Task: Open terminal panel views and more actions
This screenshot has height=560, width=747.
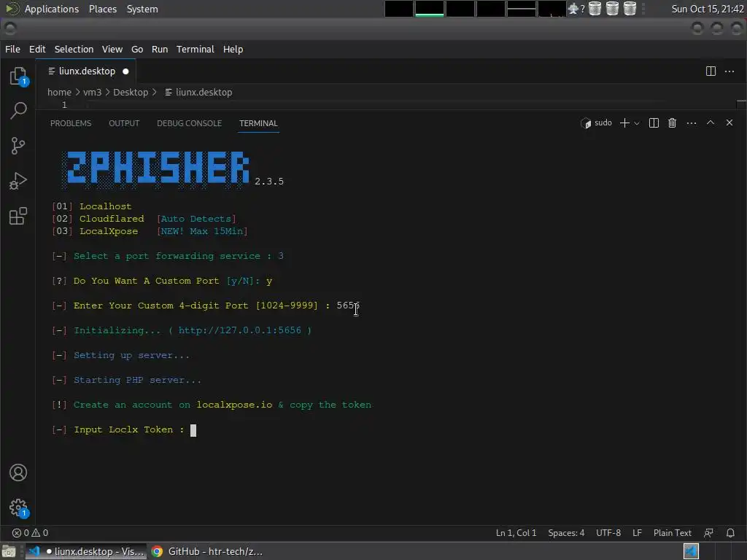Action: pos(692,123)
